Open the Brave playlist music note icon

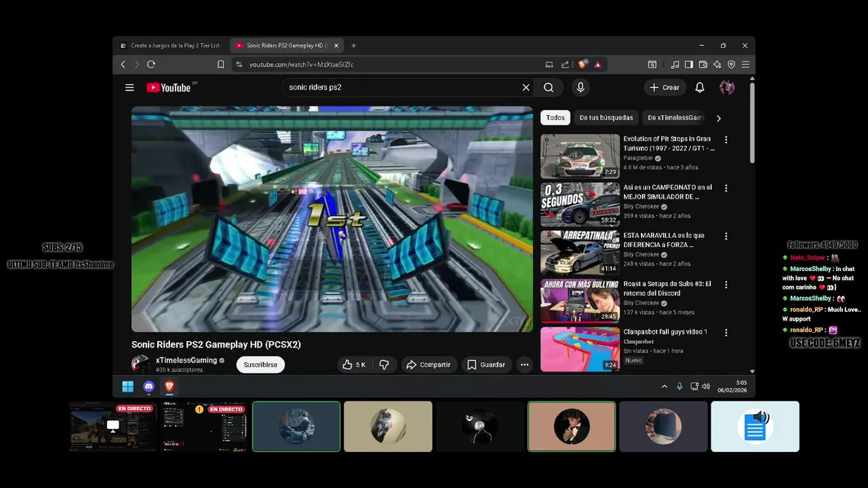click(675, 64)
